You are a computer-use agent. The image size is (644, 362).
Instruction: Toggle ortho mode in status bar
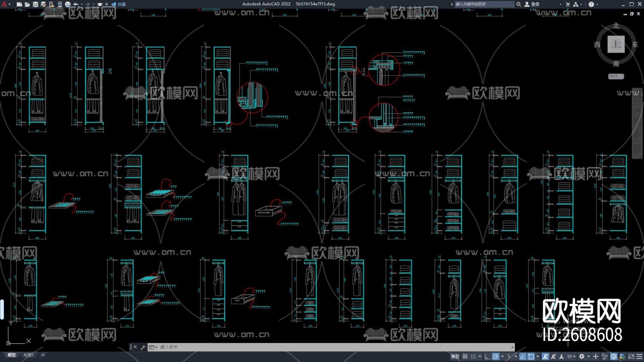(487, 356)
